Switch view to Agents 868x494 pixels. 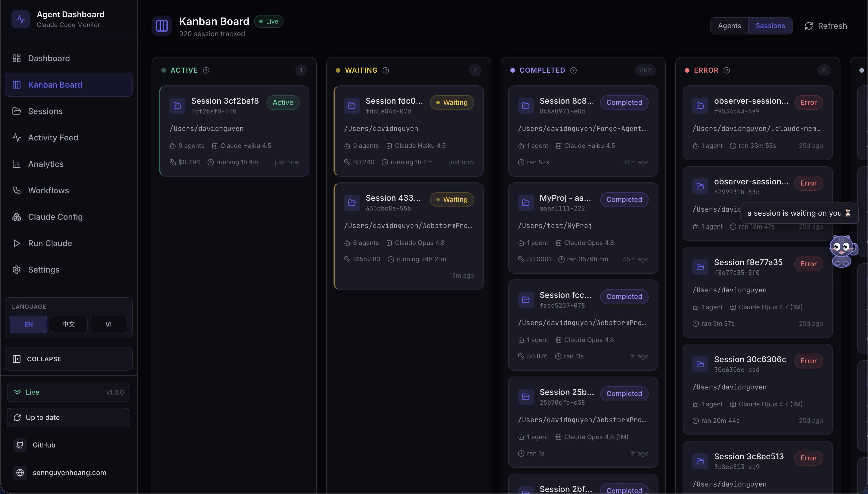coord(729,26)
